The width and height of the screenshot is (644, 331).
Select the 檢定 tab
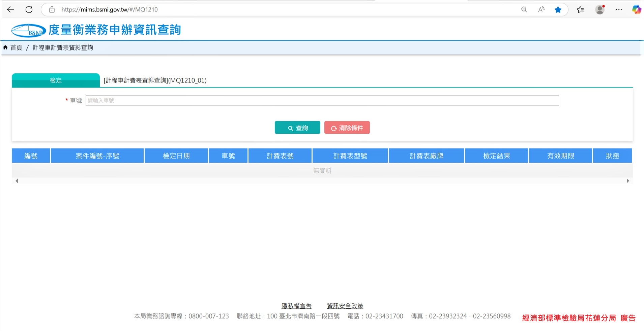(x=56, y=80)
